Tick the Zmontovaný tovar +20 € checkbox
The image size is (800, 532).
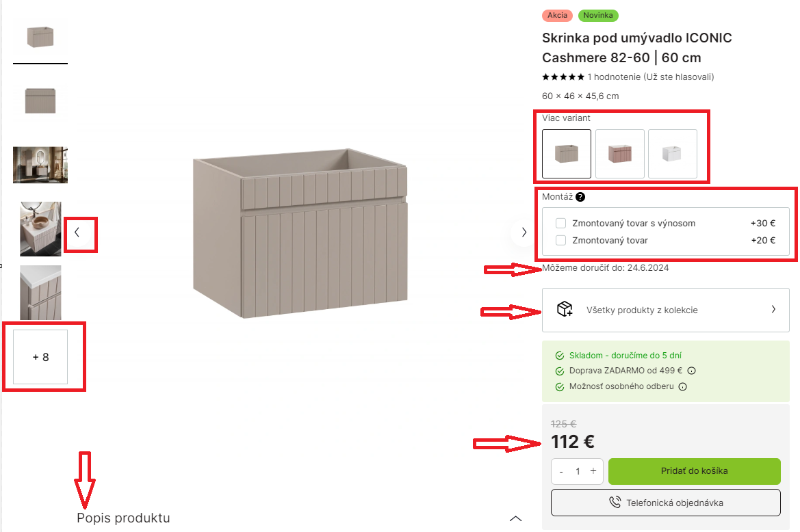561,240
